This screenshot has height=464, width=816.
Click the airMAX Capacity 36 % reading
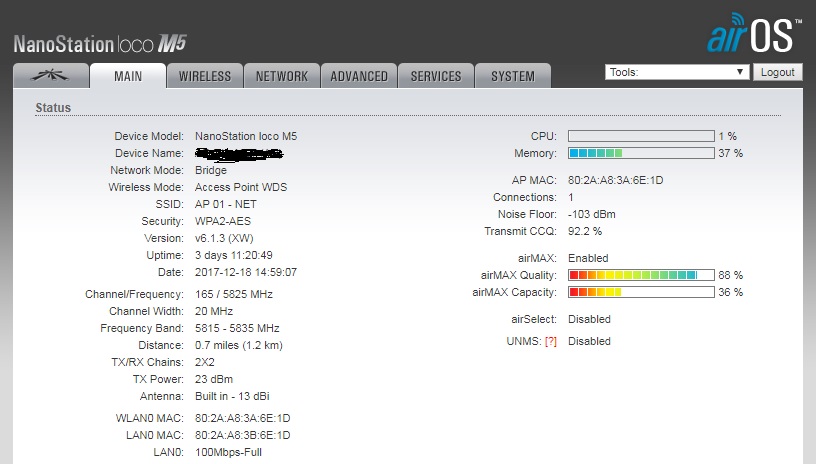tap(731, 292)
